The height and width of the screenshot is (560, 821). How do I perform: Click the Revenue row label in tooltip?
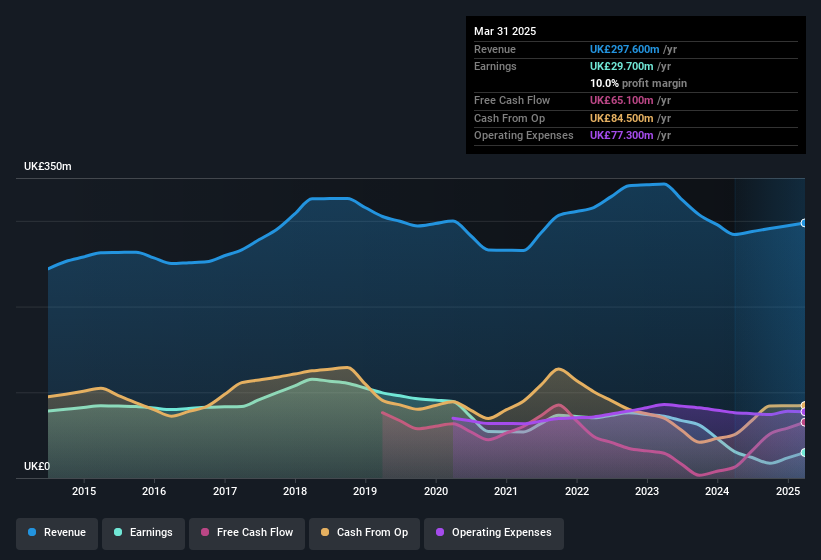(495, 49)
